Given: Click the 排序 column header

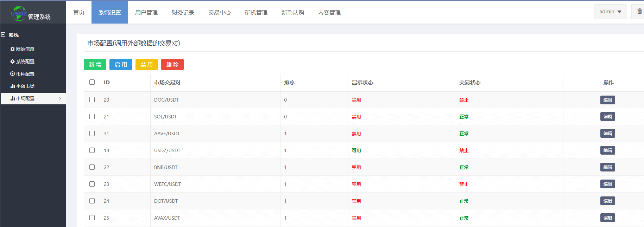Looking at the screenshot, I should tap(289, 83).
